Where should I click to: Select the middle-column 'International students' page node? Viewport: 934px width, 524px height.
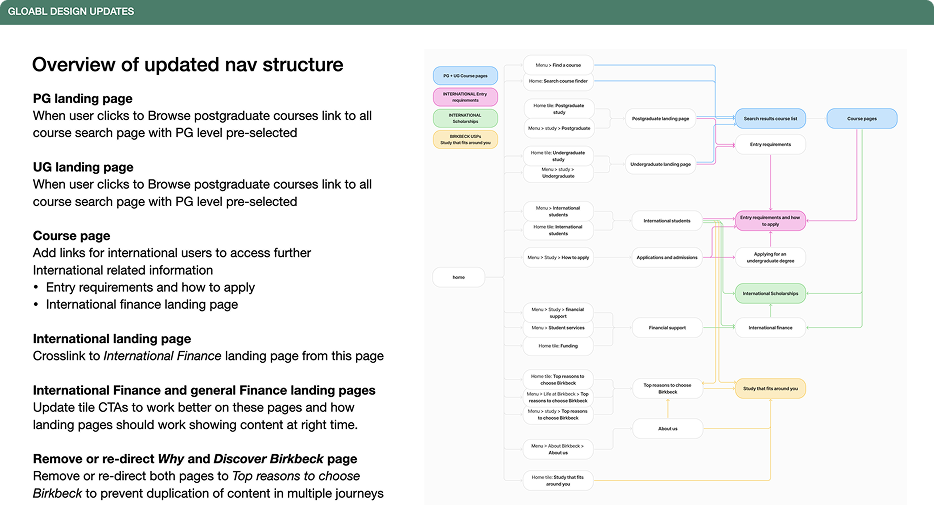667,221
